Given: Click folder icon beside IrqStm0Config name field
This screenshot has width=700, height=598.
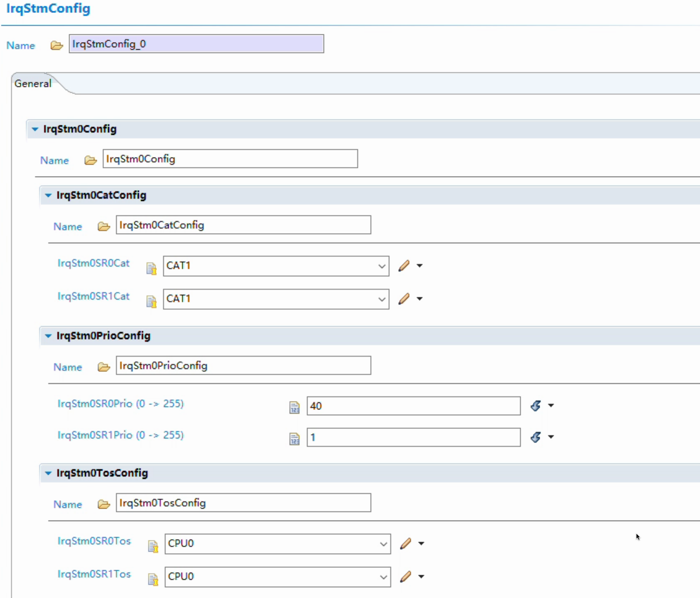Looking at the screenshot, I should pos(90,160).
